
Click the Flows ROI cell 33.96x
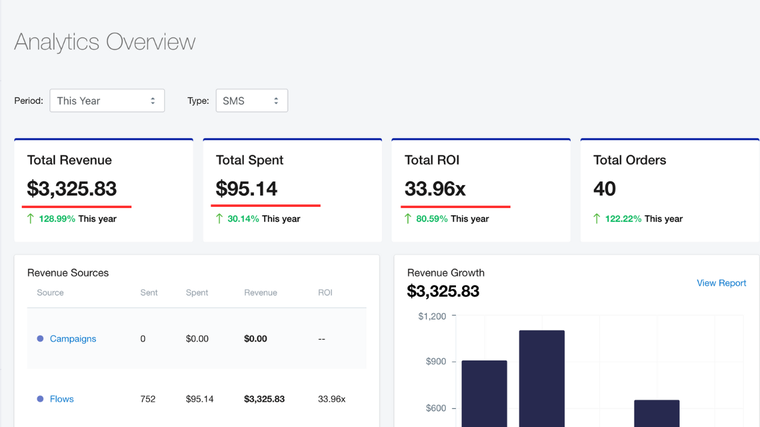[x=332, y=399]
